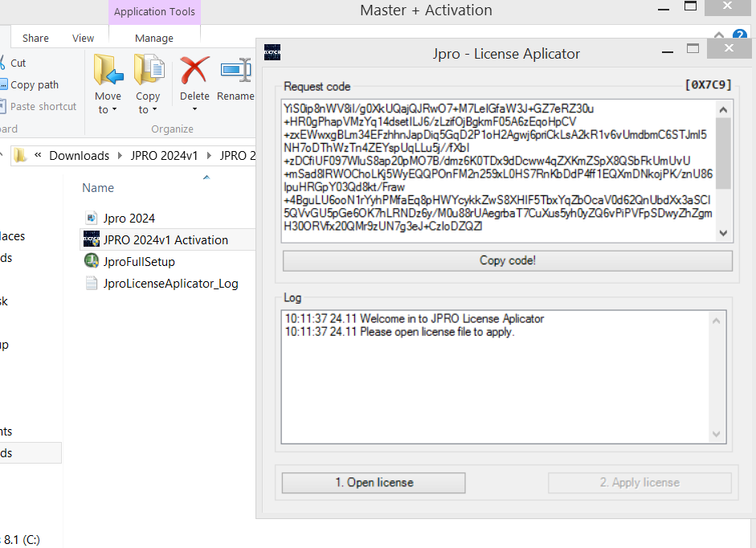
Task: Select the JPRO 2024v1 Activation file name
Action: tap(166, 239)
